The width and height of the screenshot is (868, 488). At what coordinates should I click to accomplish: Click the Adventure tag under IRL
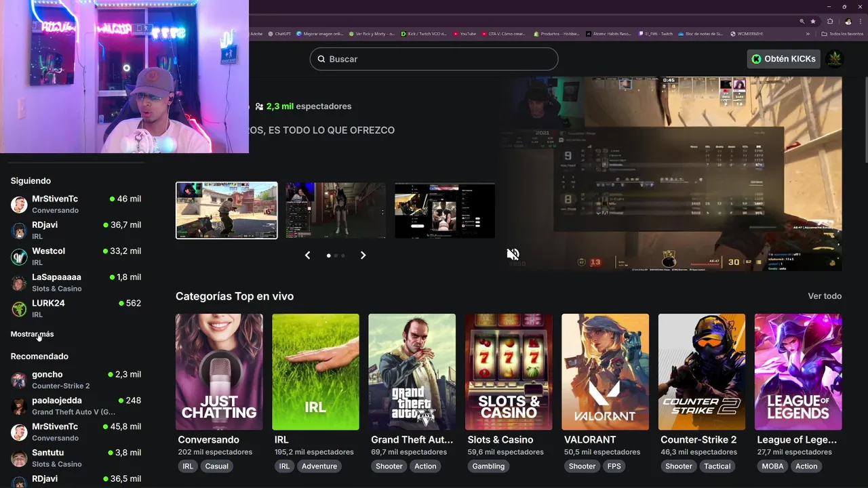(319, 466)
